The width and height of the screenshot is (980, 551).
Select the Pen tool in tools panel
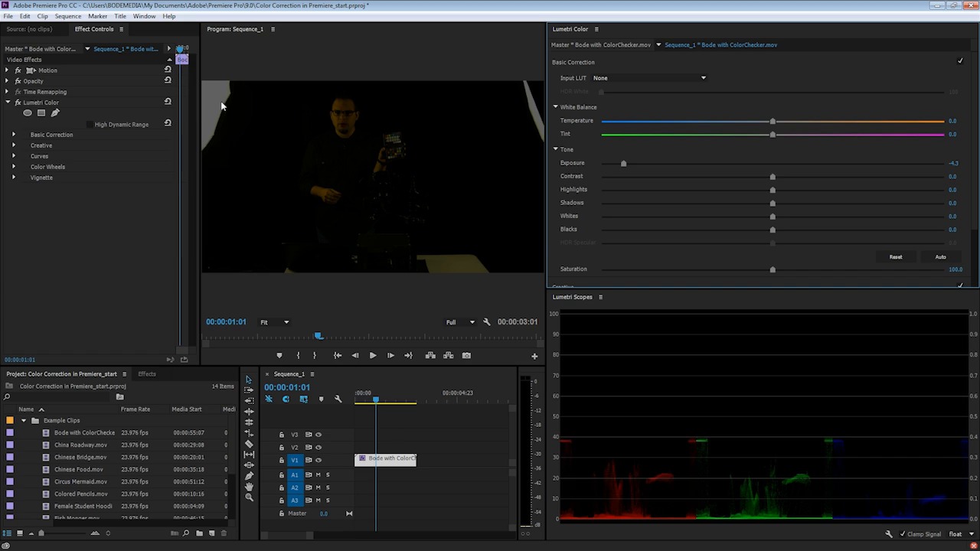(249, 475)
